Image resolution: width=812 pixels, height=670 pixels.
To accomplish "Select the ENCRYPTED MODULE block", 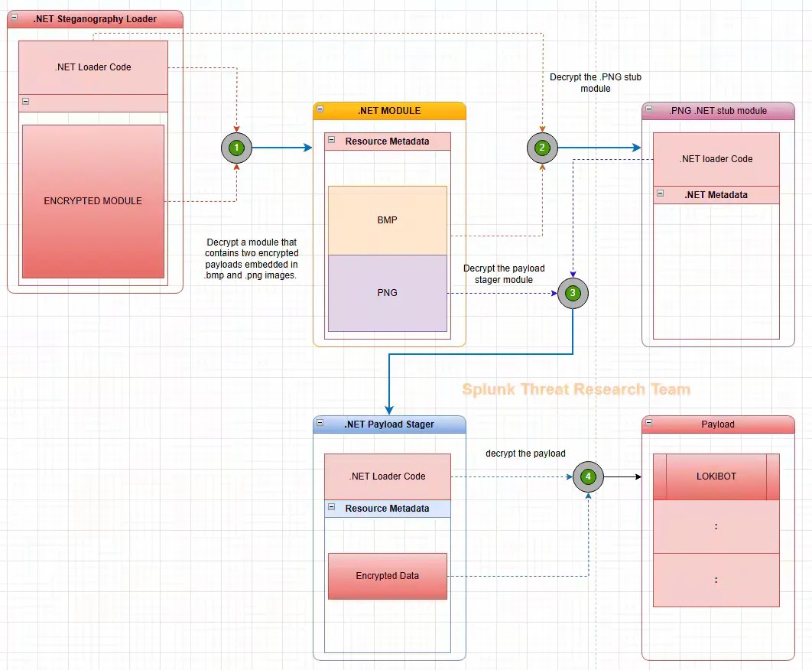I will 93,200.
